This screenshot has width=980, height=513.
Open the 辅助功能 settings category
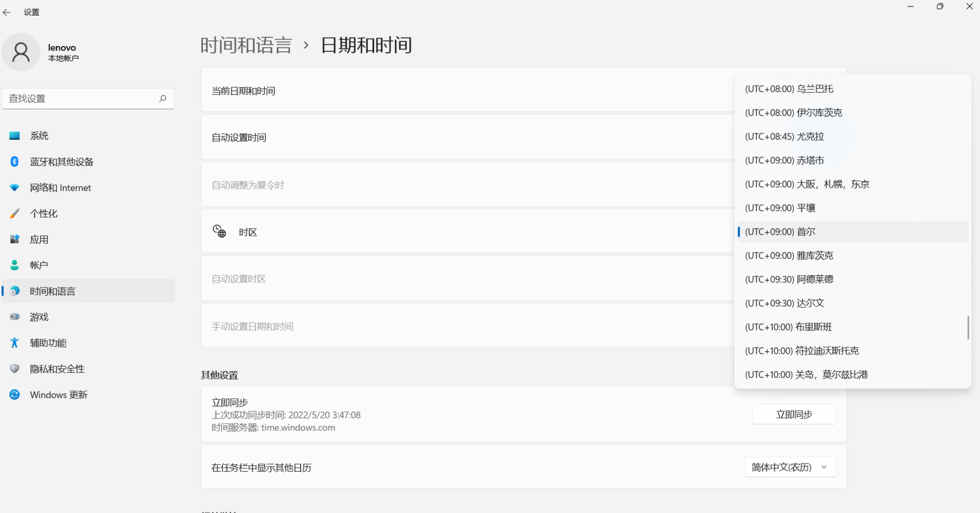(88, 343)
